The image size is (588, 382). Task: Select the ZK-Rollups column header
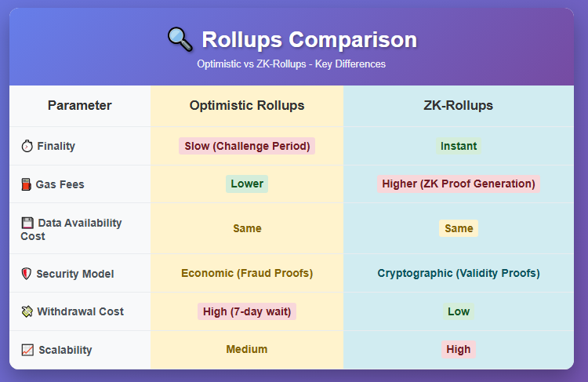pos(458,105)
